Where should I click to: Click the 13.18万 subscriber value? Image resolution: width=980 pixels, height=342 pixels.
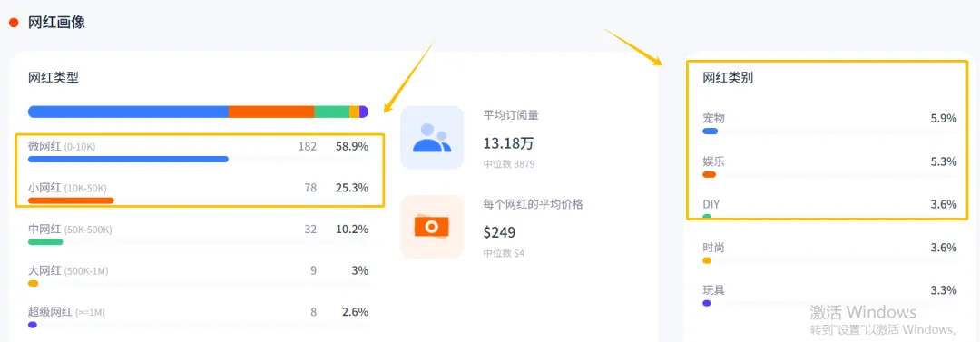tap(508, 143)
